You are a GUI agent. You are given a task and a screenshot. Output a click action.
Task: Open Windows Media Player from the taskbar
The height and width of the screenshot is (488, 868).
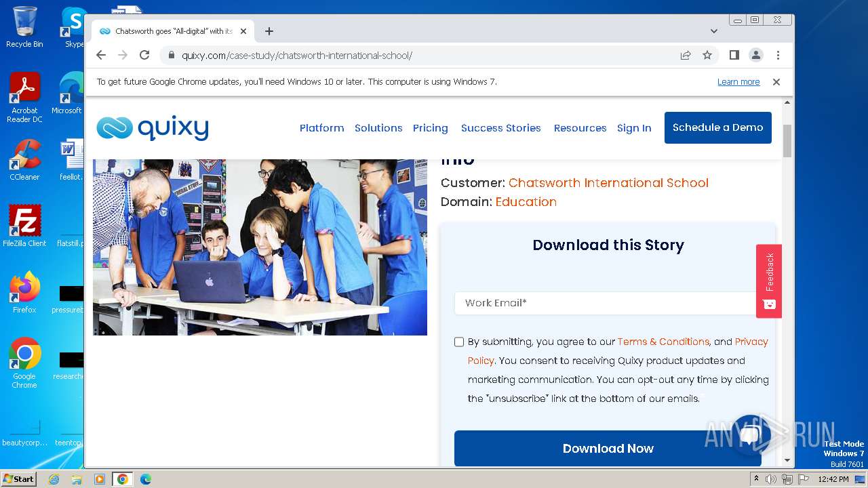tap(100, 479)
